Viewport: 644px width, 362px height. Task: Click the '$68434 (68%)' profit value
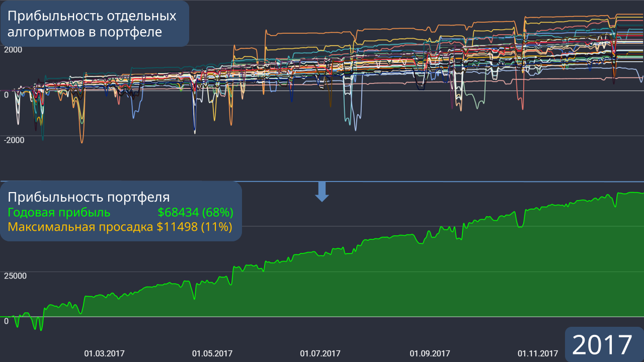pyautogui.click(x=196, y=212)
